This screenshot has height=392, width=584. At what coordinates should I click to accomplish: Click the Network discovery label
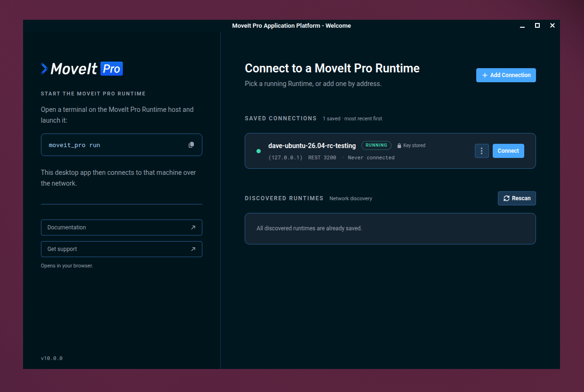[x=351, y=198]
